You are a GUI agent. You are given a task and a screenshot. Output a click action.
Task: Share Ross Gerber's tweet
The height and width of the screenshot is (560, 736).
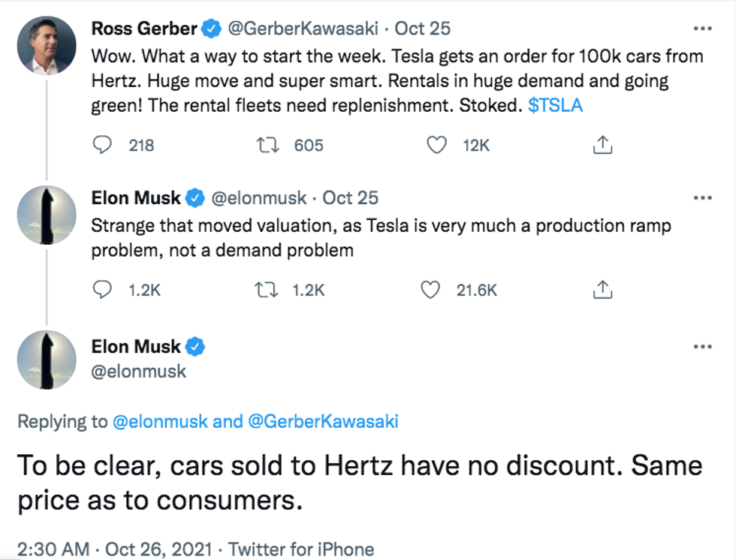coord(602,145)
